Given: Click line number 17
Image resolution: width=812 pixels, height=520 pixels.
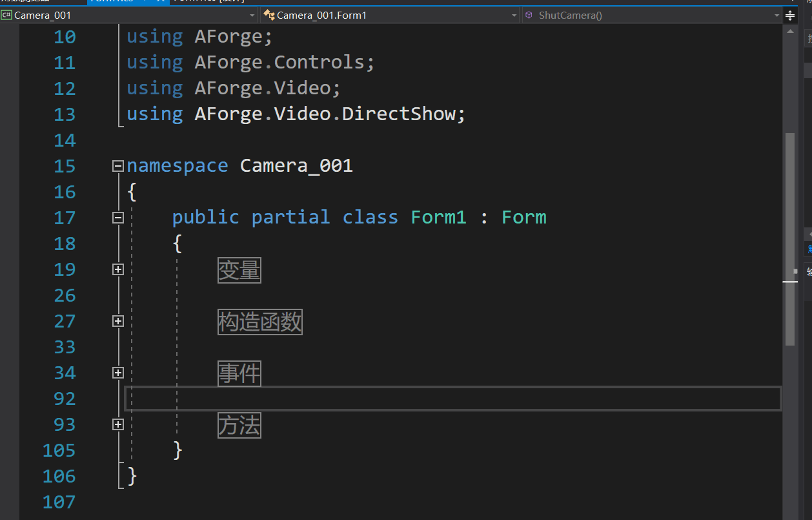Looking at the screenshot, I should coord(65,218).
